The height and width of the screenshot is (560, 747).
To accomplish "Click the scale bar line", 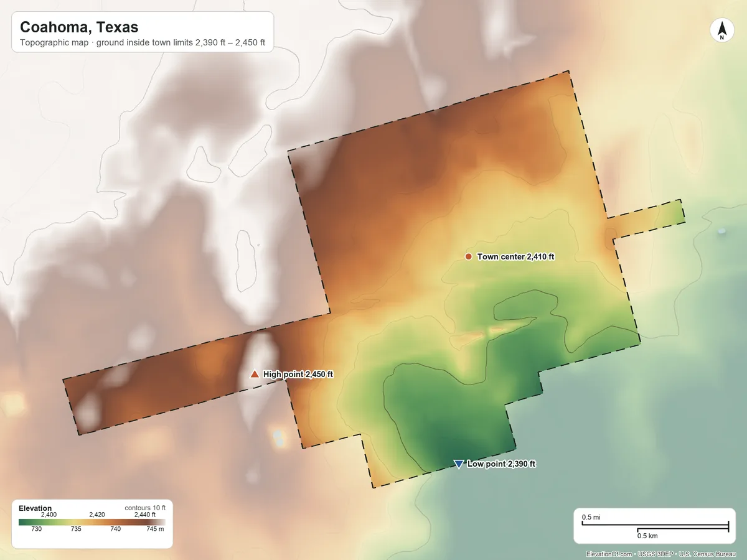I will [655, 526].
